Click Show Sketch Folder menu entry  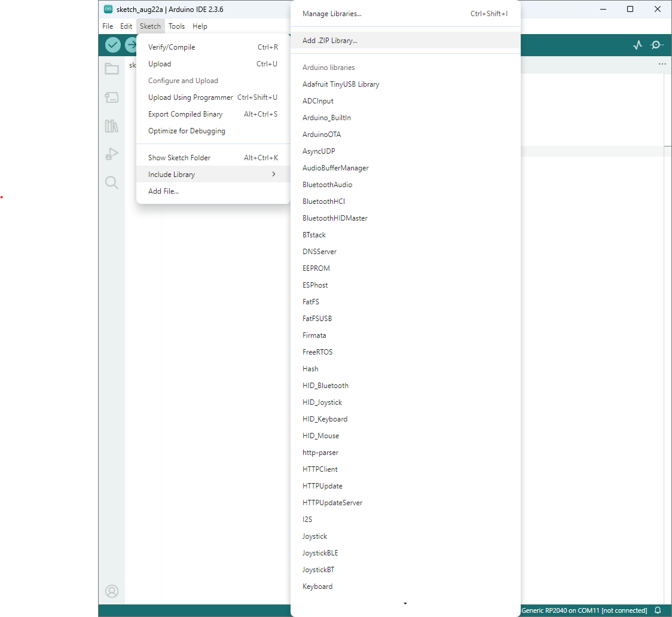point(179,158)
